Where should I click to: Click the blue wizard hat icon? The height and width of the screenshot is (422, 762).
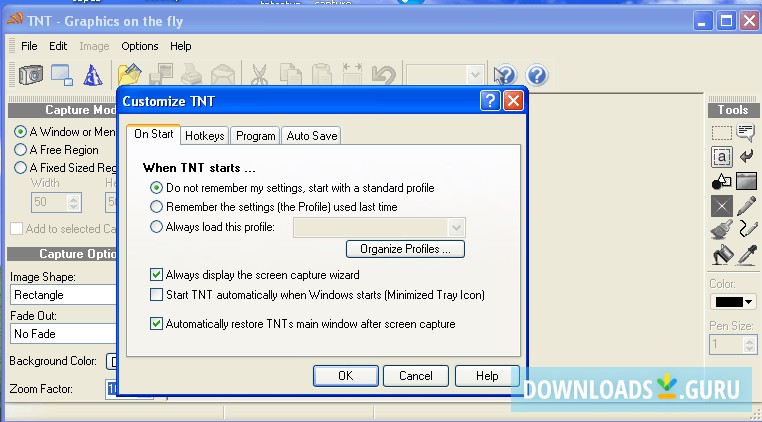tap(93, 75)
